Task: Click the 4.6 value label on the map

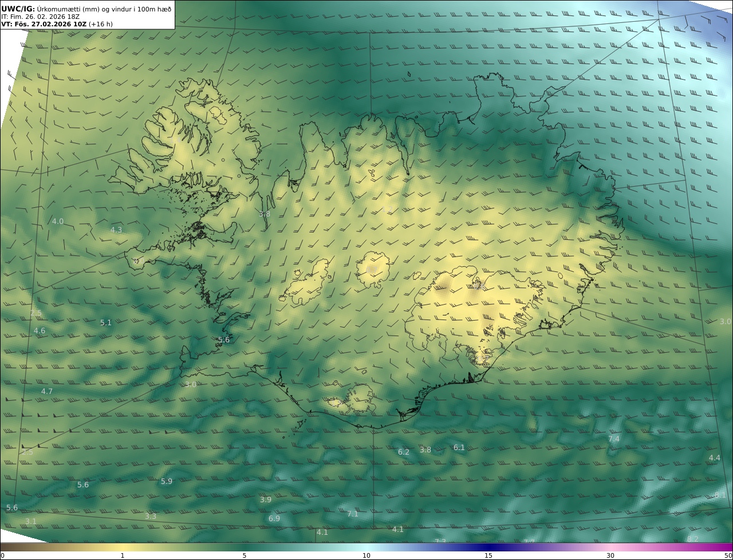Action: click(40, 330)
